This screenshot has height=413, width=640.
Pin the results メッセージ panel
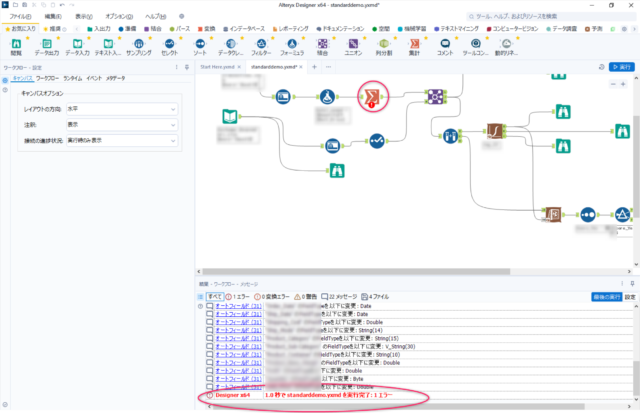click(x=632, y=284)
